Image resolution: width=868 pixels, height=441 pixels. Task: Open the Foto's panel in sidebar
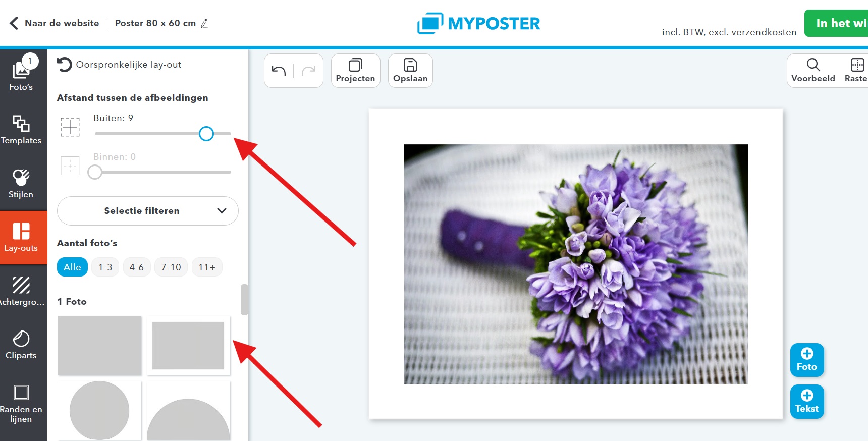coord(21,74)
